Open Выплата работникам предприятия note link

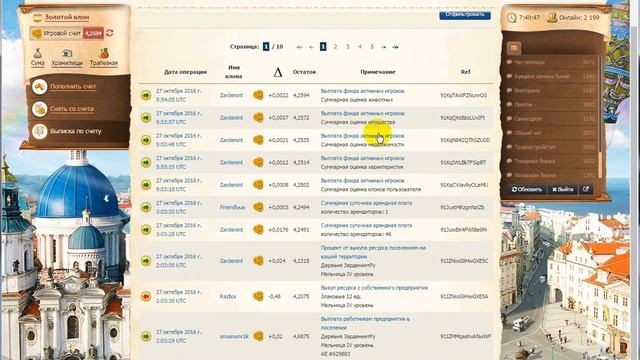[365, 323]
